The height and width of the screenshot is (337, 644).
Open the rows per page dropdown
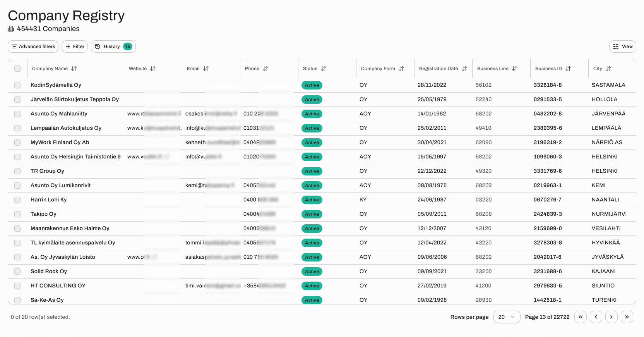(507, 317)
